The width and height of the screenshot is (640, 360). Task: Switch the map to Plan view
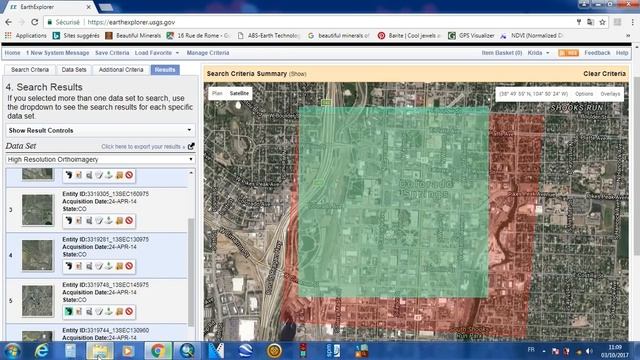tap(217, 93)
